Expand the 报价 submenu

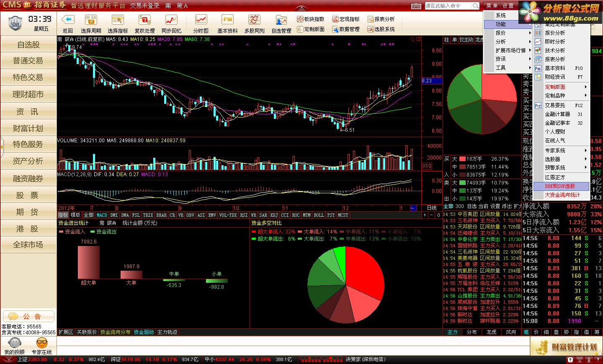tap(508, 33)
